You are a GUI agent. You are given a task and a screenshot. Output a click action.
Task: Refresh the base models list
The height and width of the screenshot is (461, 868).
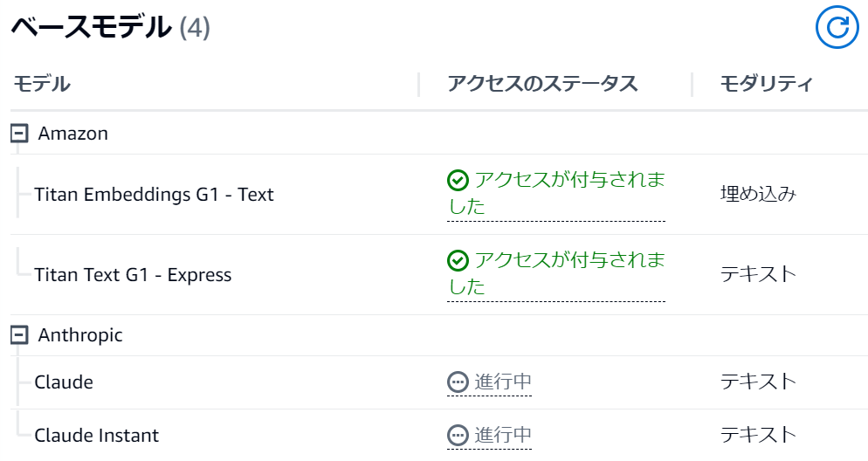point(837,27)
